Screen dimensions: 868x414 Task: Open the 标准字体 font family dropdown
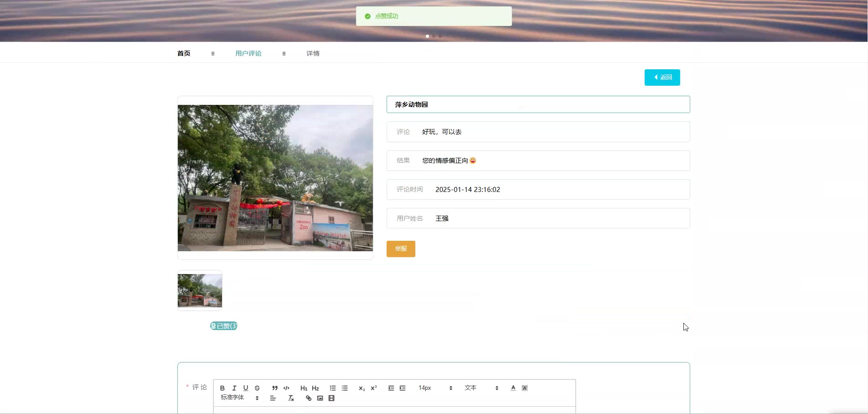tap(240, 398)
